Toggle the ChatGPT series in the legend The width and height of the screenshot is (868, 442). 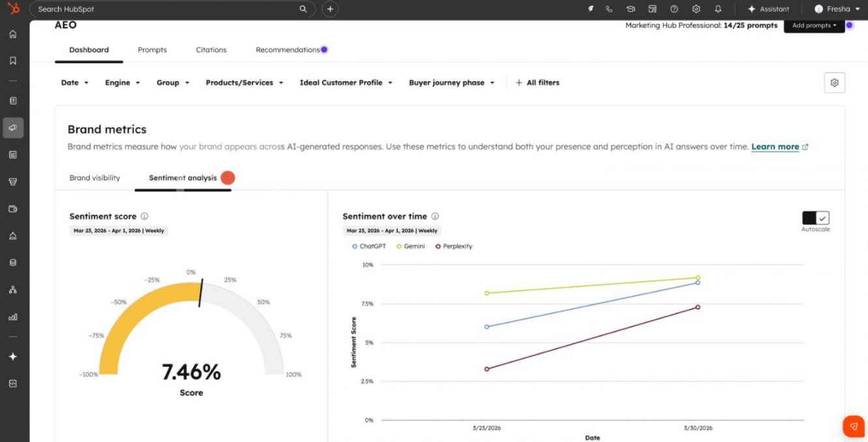[369, 246]
